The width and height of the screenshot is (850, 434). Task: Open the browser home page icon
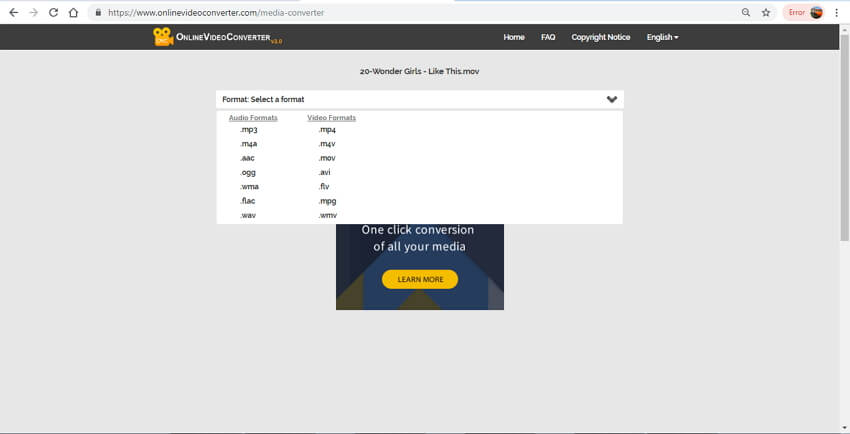[73, 13]
